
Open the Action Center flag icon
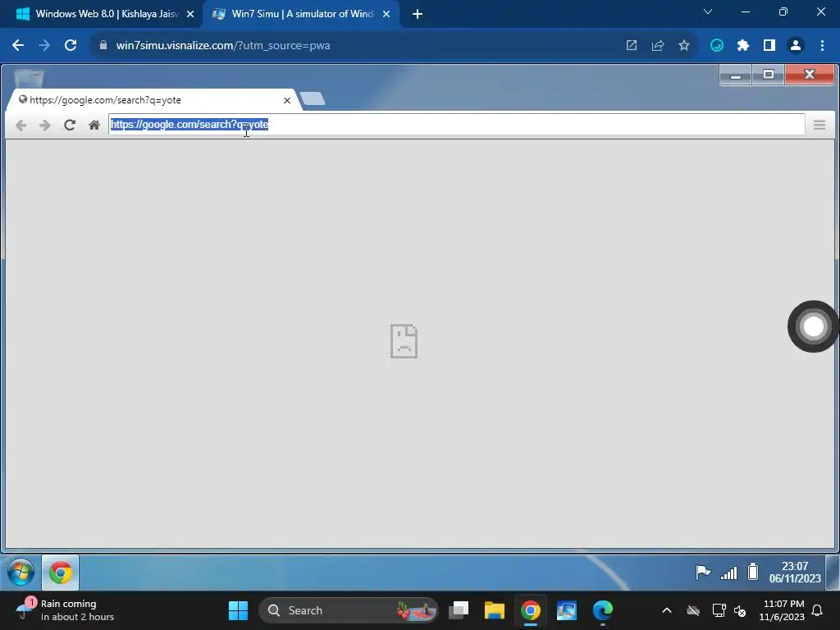click(x=703, y=573)
